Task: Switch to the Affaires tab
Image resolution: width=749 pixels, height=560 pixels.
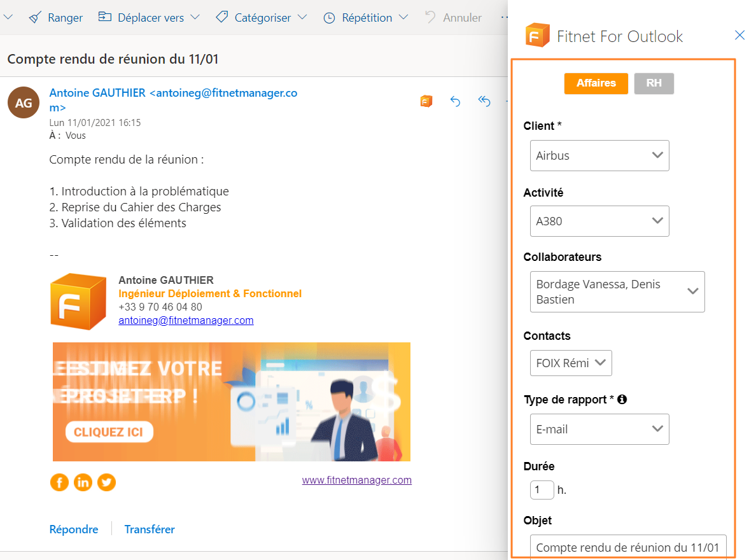Action: (596, 83)
